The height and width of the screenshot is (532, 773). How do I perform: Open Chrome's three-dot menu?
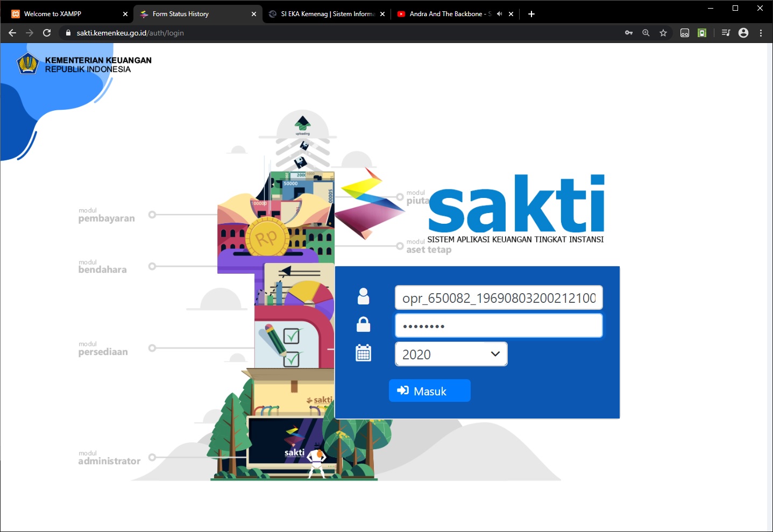coord(761,33)
